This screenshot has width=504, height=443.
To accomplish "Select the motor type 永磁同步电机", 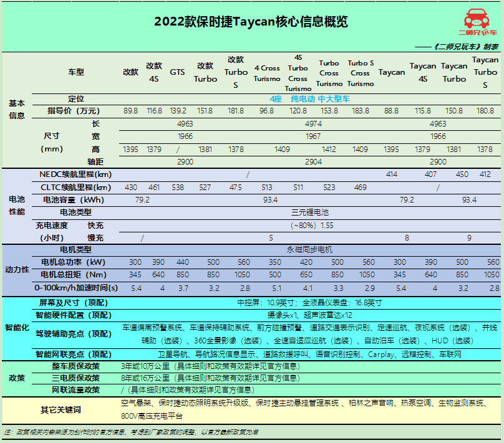I will click(309, 250).
